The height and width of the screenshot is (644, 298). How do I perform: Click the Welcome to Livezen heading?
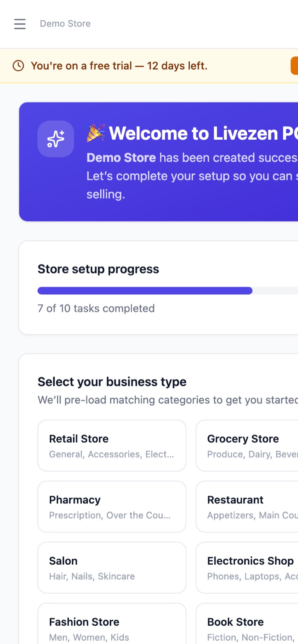pyautogui.click(x=203, y=133)
